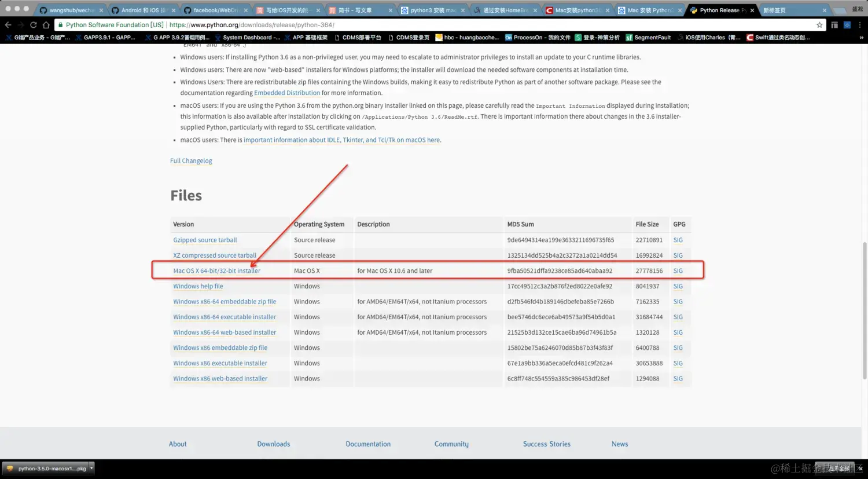The image size is (868, 479).
Task: Open the About footer link
Action: point(178,444)
